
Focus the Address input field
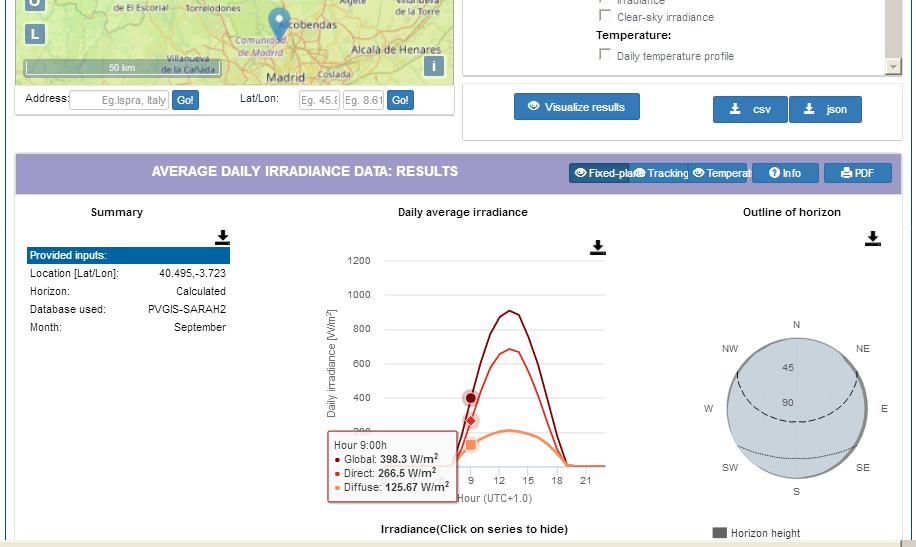119,100
